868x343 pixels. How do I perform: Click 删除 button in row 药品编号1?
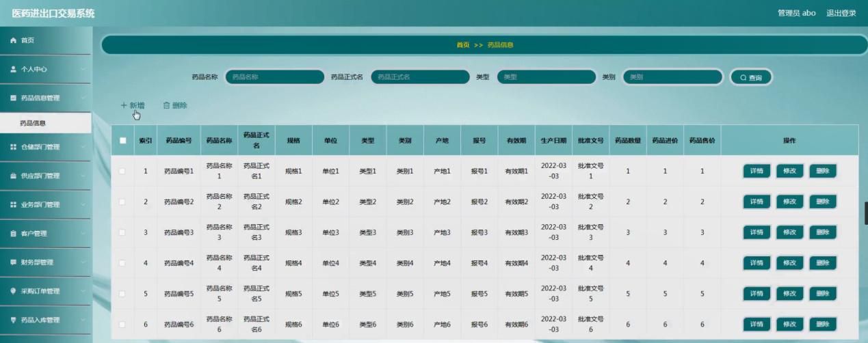(x=822, y=171)
